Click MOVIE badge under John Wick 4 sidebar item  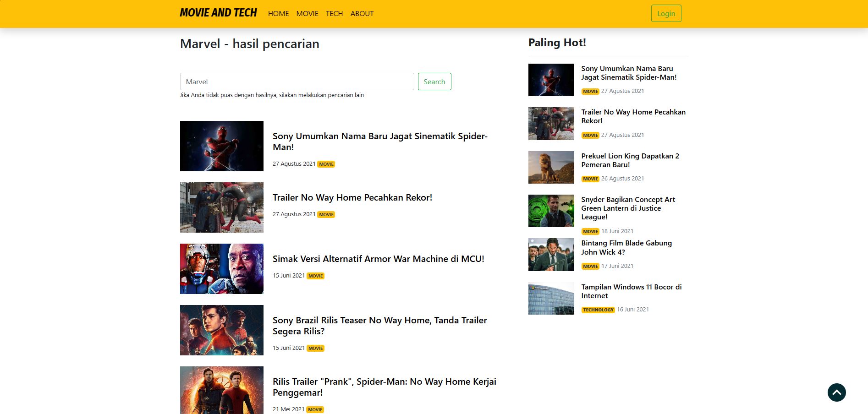point(590,267)
